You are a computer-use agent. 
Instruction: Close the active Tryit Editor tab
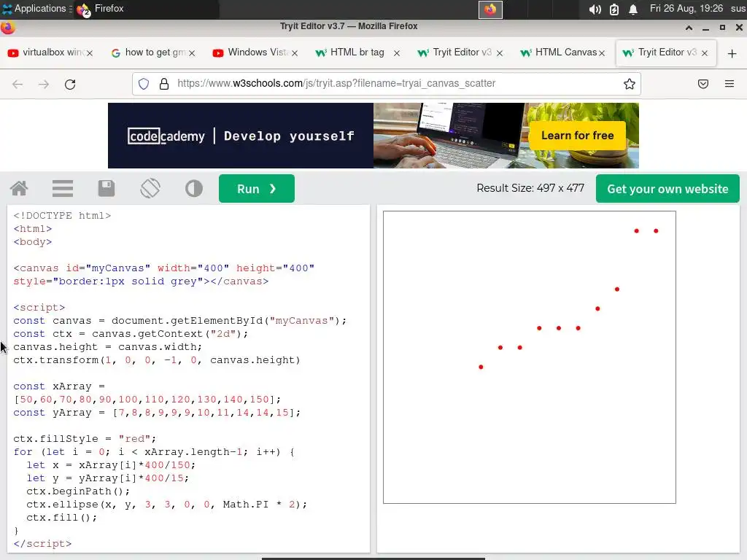(x=705, y=52)
